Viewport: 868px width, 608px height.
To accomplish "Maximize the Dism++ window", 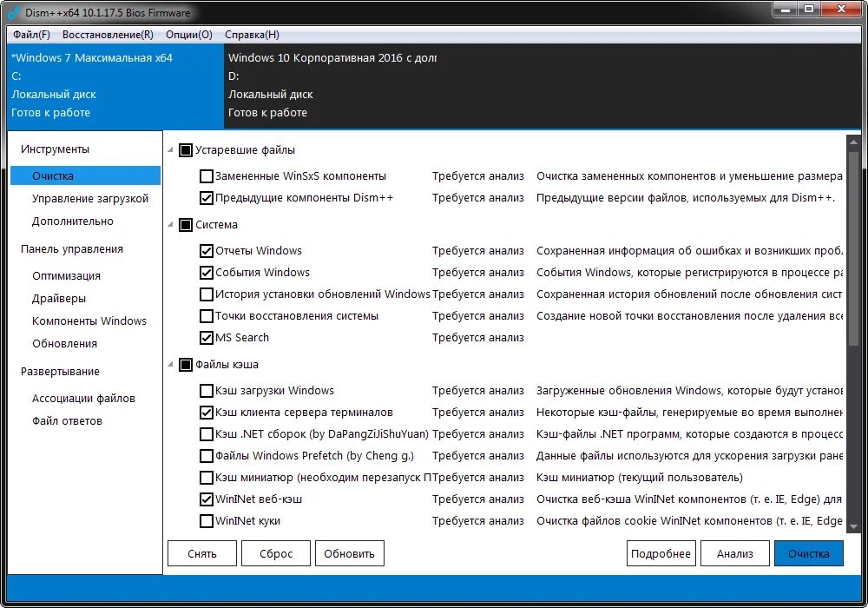I will point(809,9).
